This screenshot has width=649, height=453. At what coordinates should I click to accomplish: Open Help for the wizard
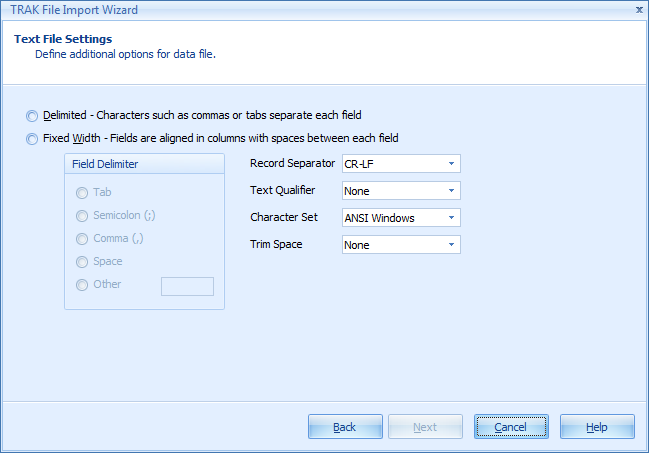[597, 427]
